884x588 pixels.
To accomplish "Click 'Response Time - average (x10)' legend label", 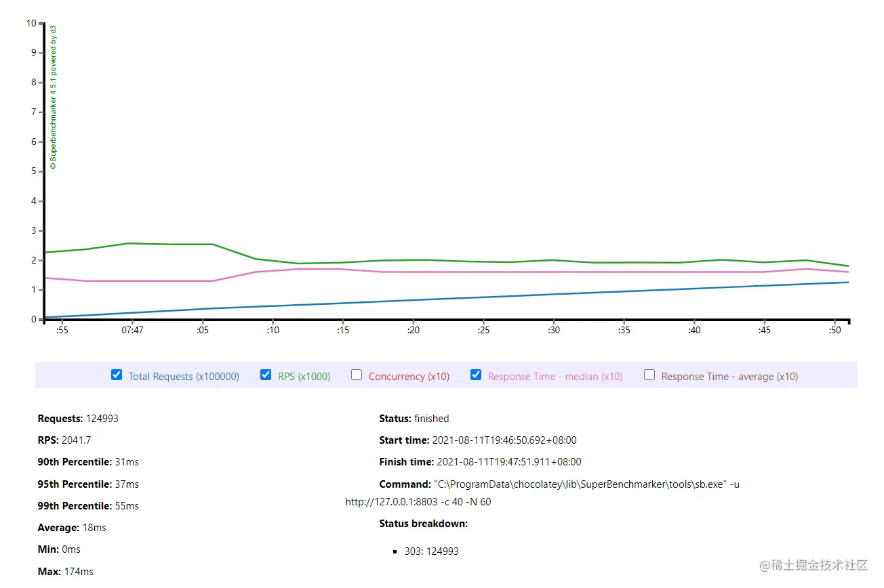I will click(x=729, y=377).
